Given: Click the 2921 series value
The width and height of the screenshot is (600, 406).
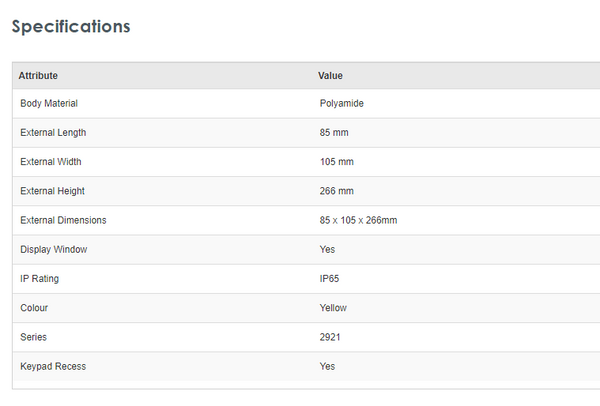Looking at the screenshot, I should coord(330,337).
